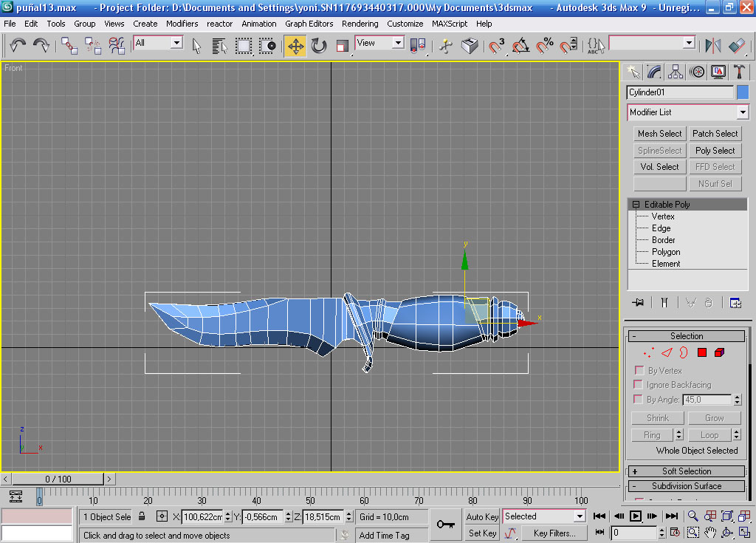Activate the Select and Move tool
This screenshot has height=543, width=756.
click(x=295, y=46)
